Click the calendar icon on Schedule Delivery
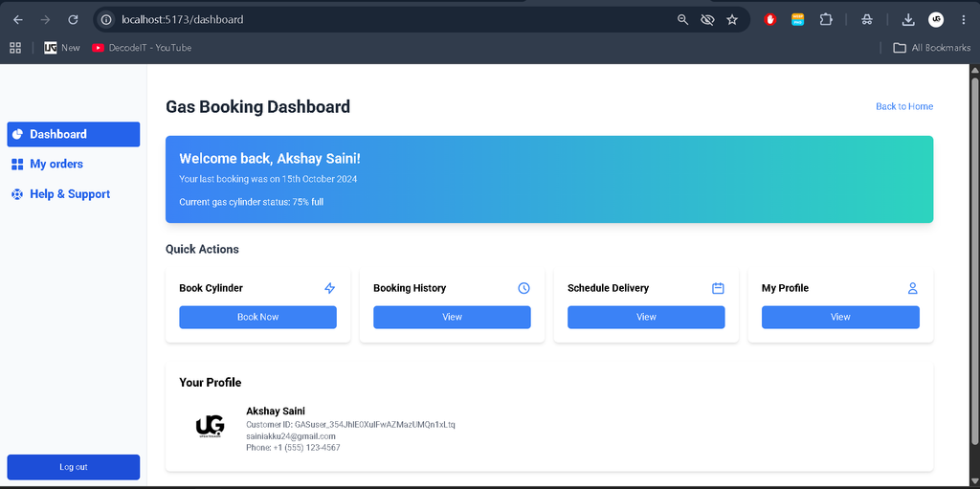Image resolution: width=980 pixels, height=489 pixels. point(718,288)
